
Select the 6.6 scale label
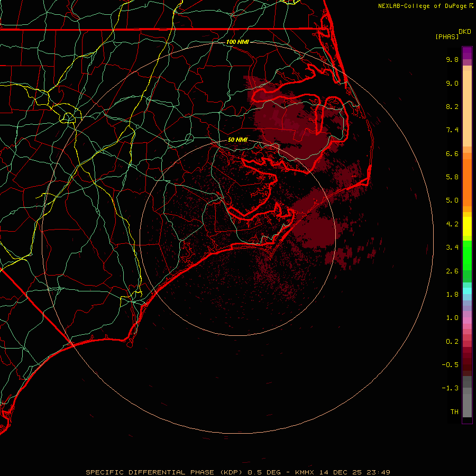[452, 153]
